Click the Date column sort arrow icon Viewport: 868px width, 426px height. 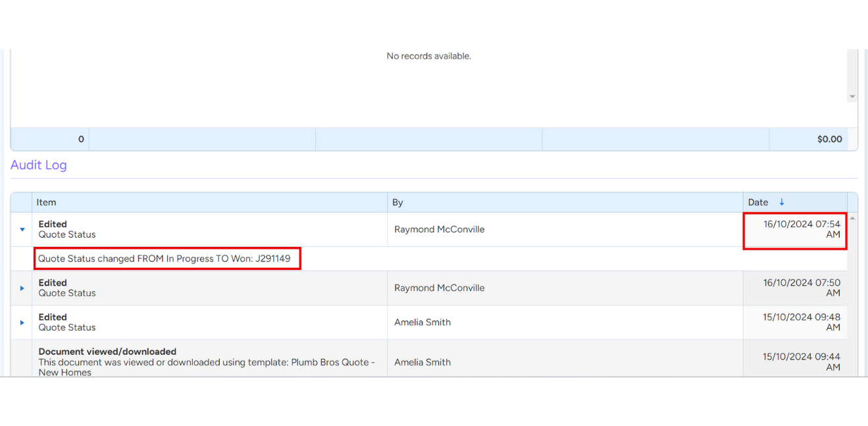point(782,202)
